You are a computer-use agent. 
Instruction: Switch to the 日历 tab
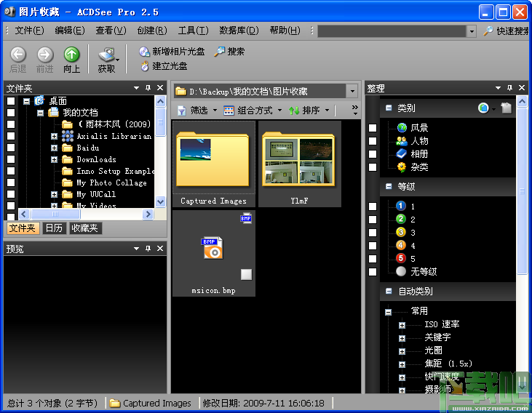[x=54, y=228]
